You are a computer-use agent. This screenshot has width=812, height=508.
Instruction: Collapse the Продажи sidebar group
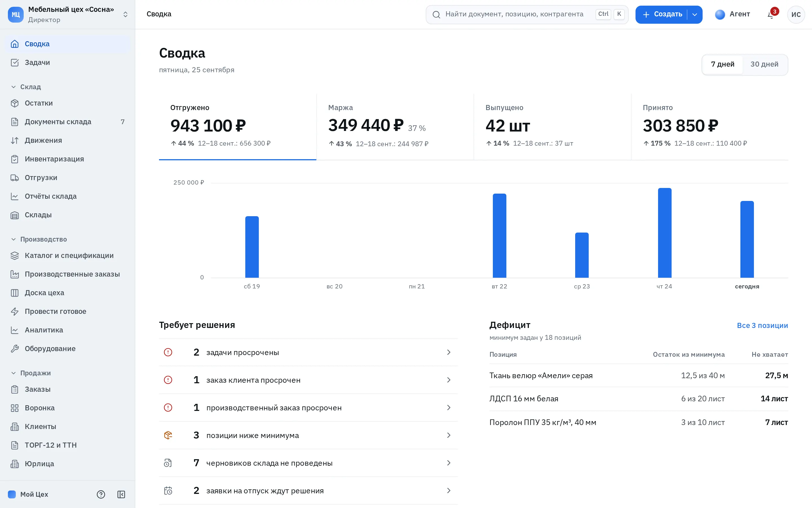coord(31,373)
